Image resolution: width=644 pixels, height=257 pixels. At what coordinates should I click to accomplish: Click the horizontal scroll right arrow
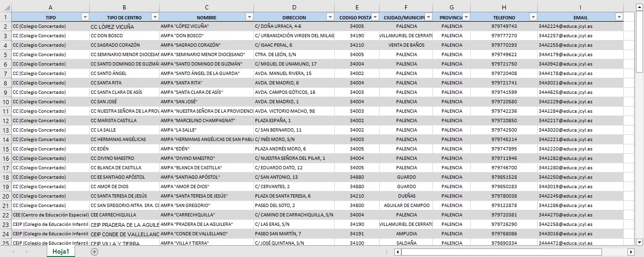pos(630,252)
